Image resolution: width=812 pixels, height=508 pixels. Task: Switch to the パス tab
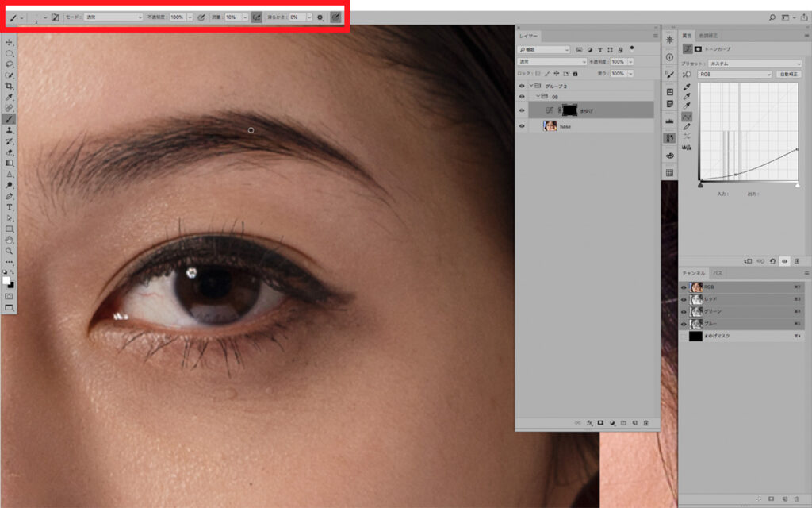(717, 273)
